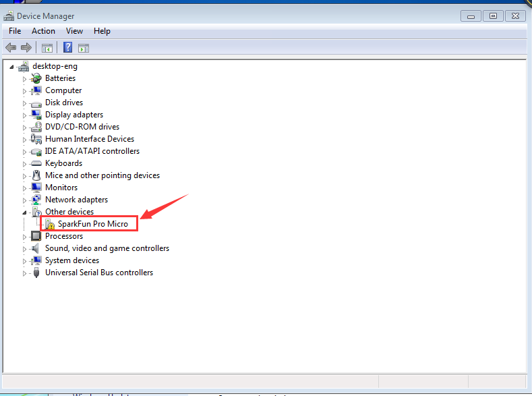
Task: Expand the Universal Serial Bus controllers node
Action: pyautogui.click(x=24, y=273)
